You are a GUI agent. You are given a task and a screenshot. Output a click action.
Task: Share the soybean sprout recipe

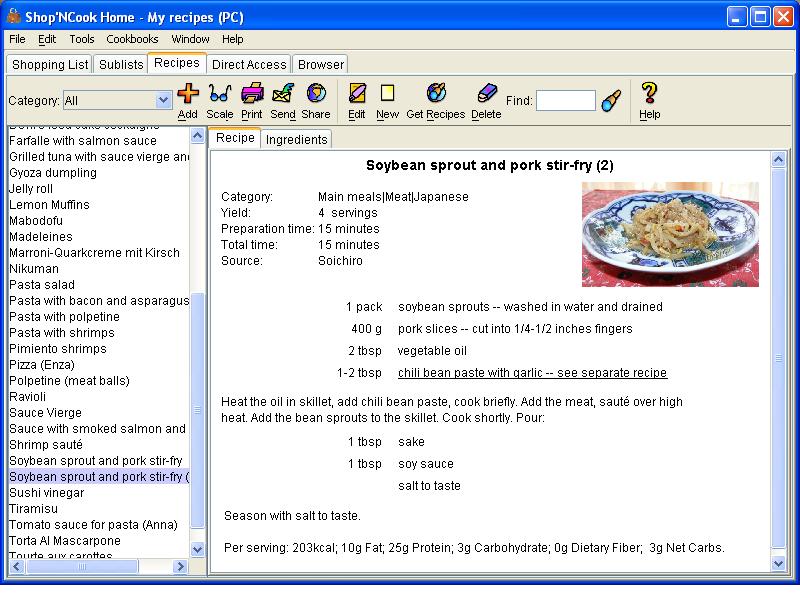click(316, 96)
